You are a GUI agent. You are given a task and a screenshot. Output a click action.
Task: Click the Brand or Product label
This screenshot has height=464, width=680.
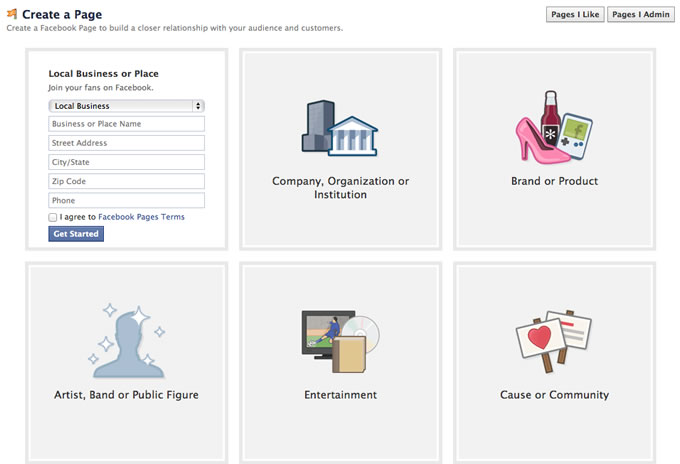pos(554,181)
